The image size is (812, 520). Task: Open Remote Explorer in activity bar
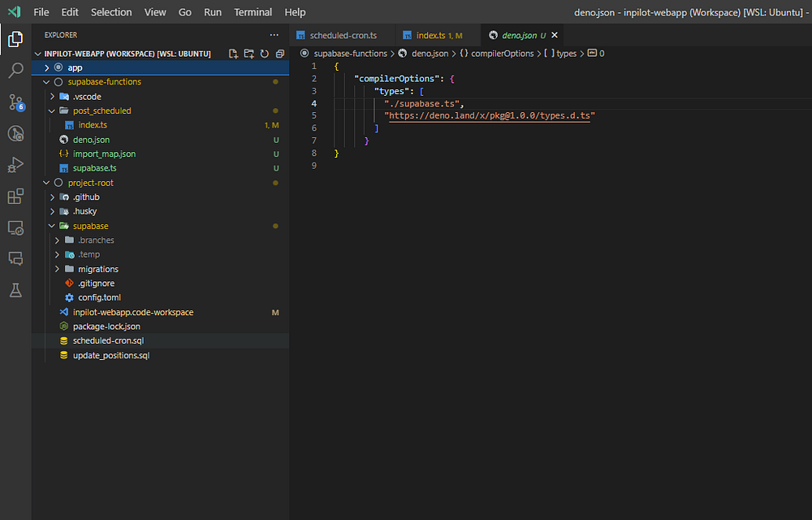(x=15, y=227)
